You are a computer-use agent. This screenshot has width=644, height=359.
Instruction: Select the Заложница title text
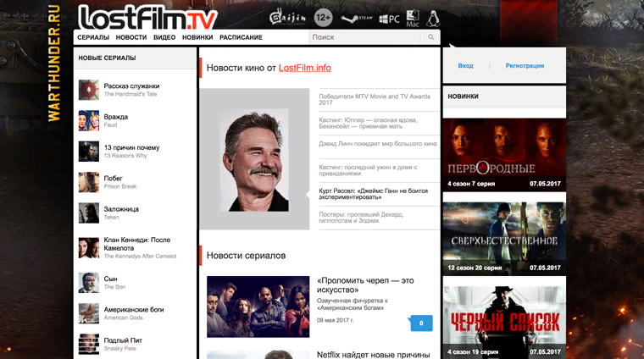(x=121, y=209)
